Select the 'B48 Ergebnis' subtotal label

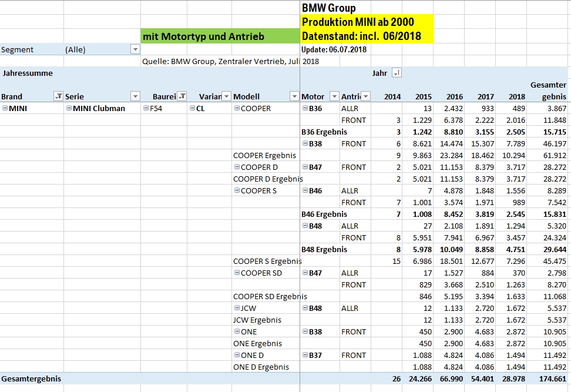tap(324, 249)
